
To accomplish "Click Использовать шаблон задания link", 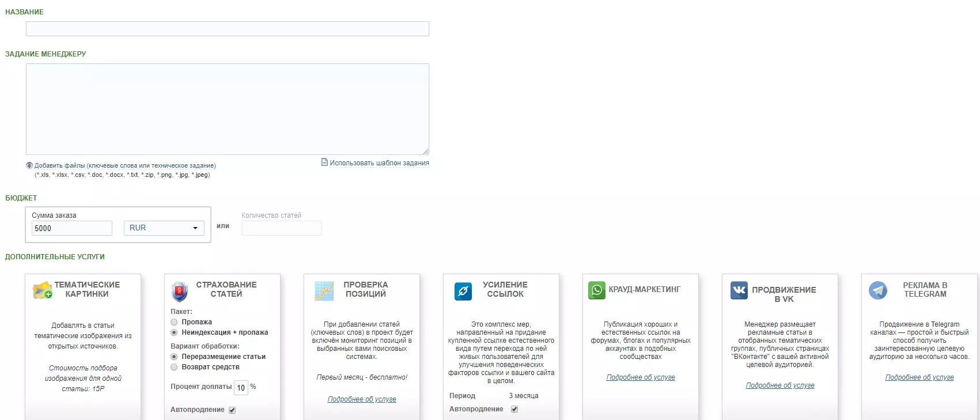I will 379,163.
